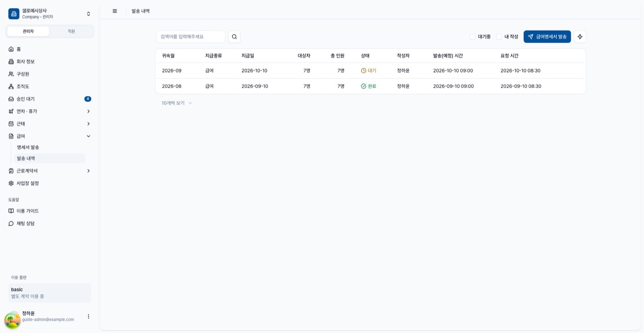Click the 승인 대기 count badge
Screen dimensions: 644x333
(88, 99)
